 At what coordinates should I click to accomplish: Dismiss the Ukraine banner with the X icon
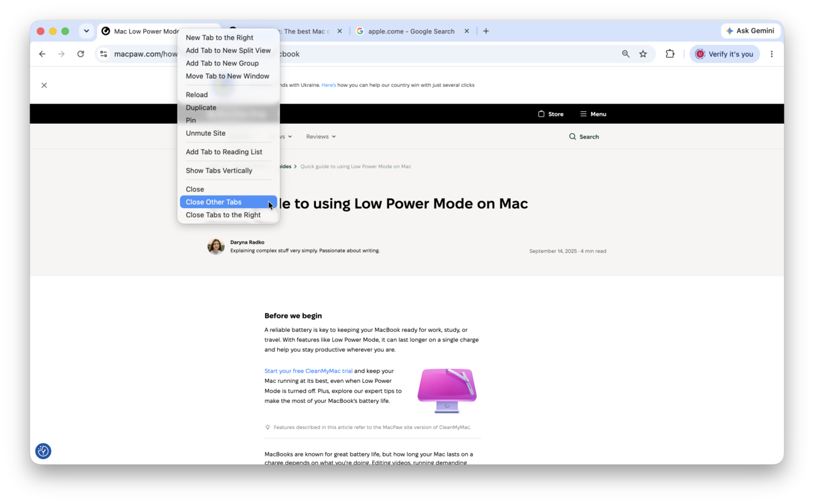point(44,85)
